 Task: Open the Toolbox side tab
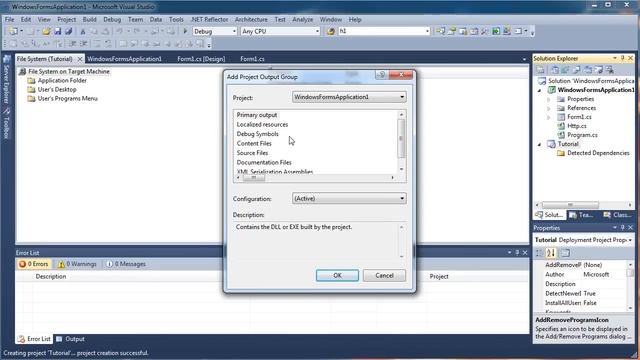[x=6, y=124]
